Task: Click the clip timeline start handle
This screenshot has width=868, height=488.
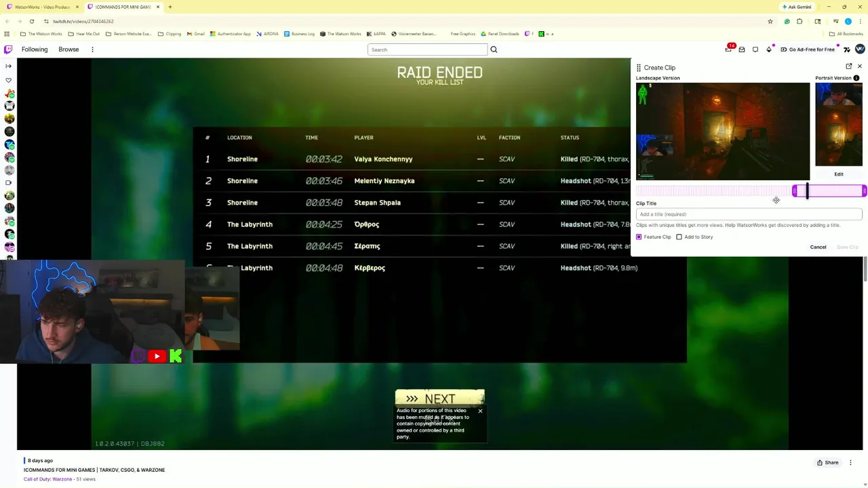Action: 795,191
